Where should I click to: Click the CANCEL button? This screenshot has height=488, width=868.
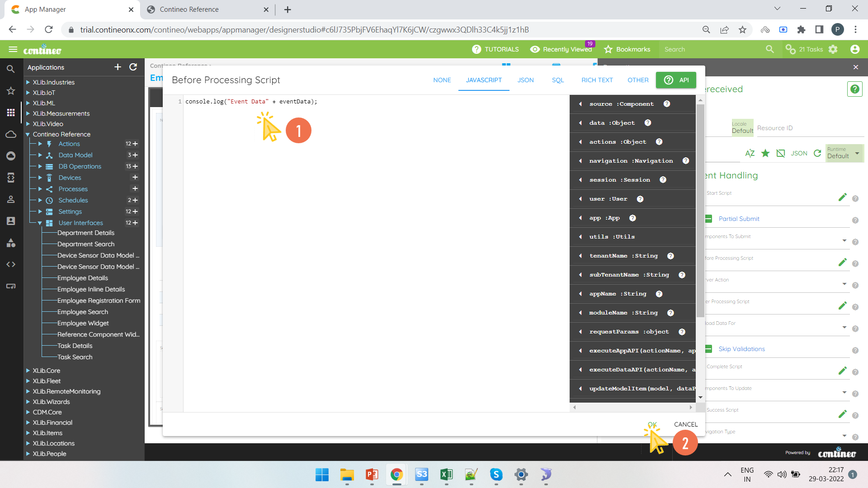point(685,424)
